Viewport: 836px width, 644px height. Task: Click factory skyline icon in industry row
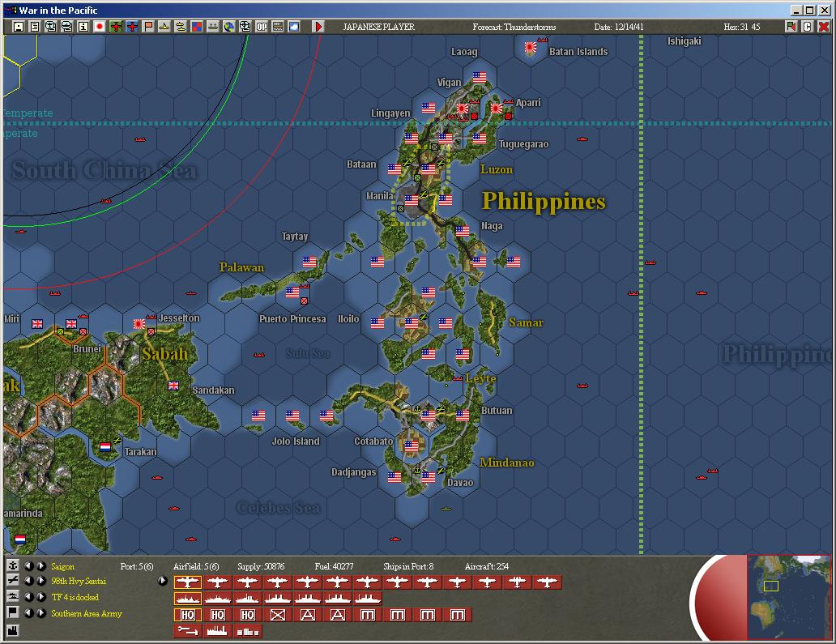coord(218,631)
